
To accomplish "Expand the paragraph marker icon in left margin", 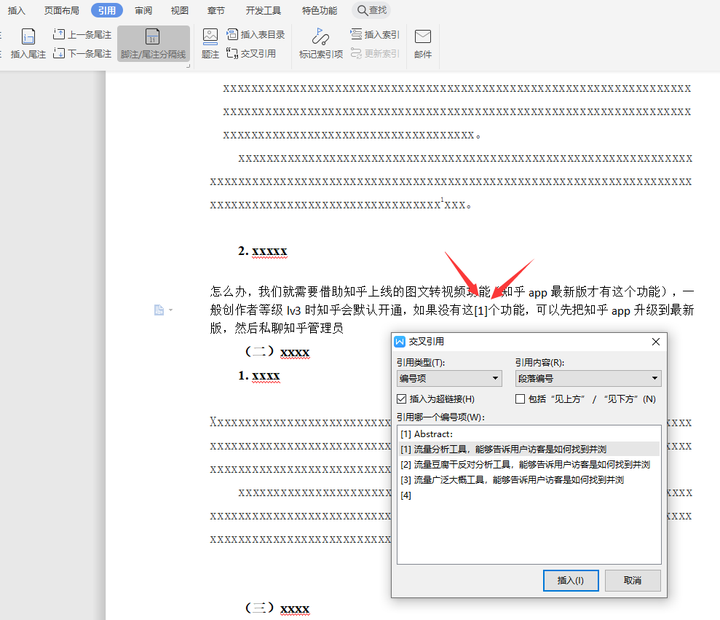I will [x=158, y=310].
